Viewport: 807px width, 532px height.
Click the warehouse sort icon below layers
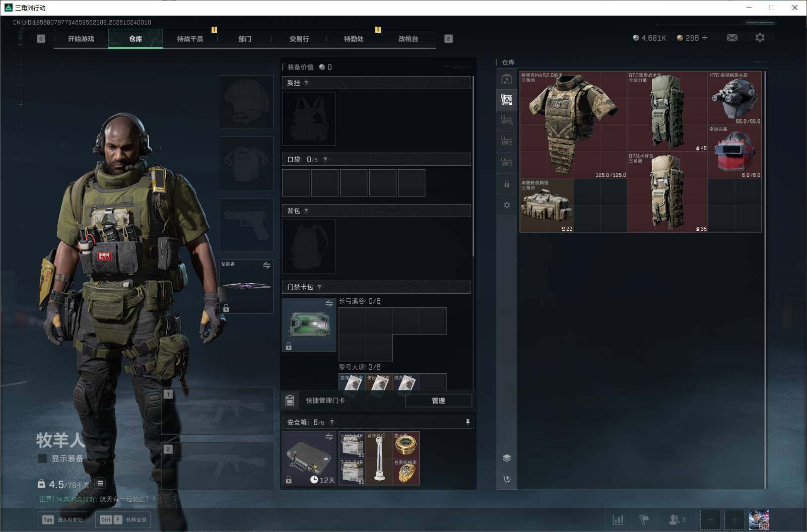click(x=507, y=479)
